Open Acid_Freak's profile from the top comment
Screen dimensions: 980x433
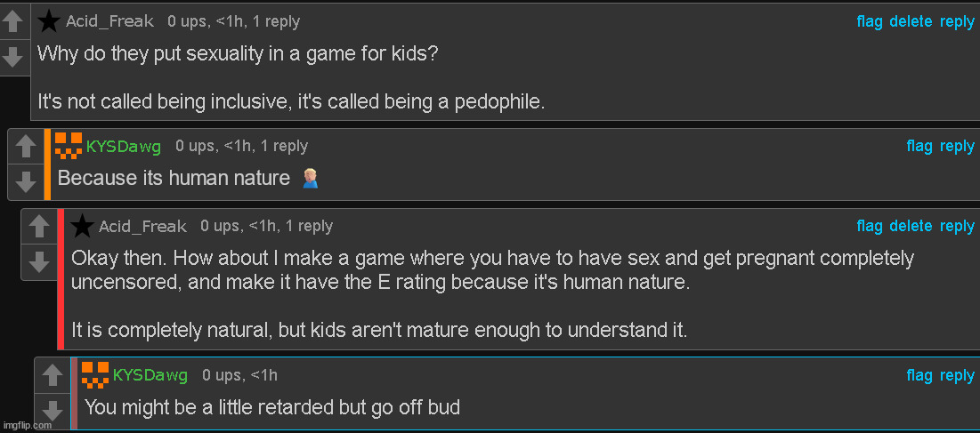[109, 21]
